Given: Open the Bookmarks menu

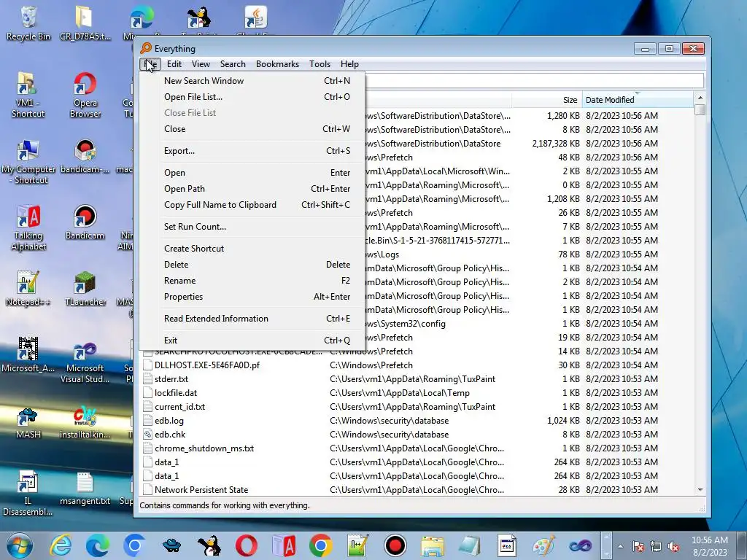Looking at the screenshot, I should tap(277, 64).
